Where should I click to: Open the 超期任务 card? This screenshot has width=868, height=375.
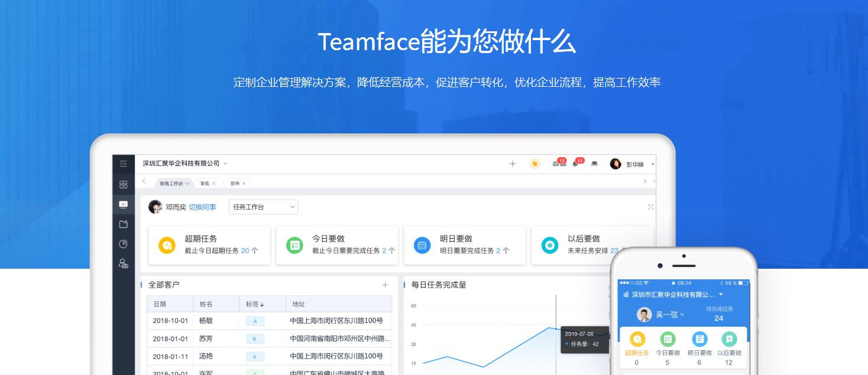tap(209, 245)
